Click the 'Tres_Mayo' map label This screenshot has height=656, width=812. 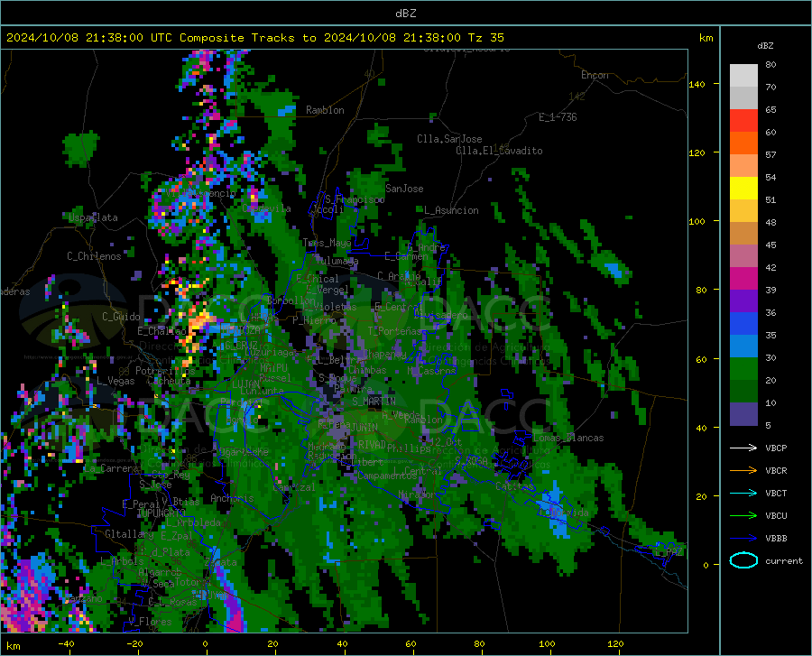[x=327, y=243]
